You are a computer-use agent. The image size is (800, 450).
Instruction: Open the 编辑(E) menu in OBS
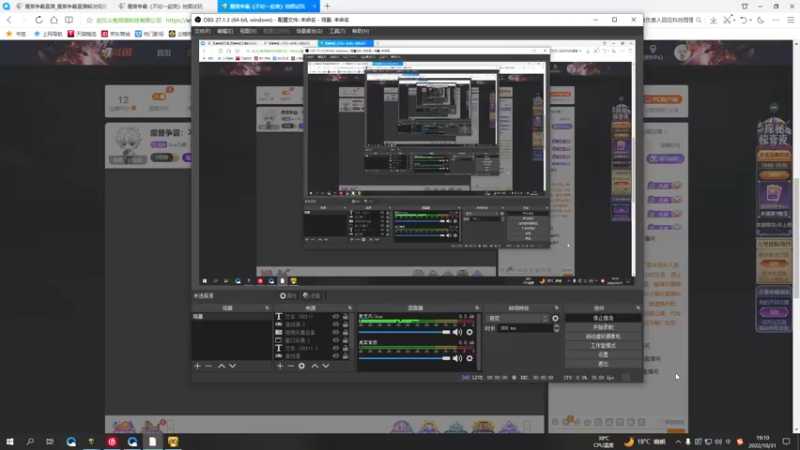(x=225, y=31)
